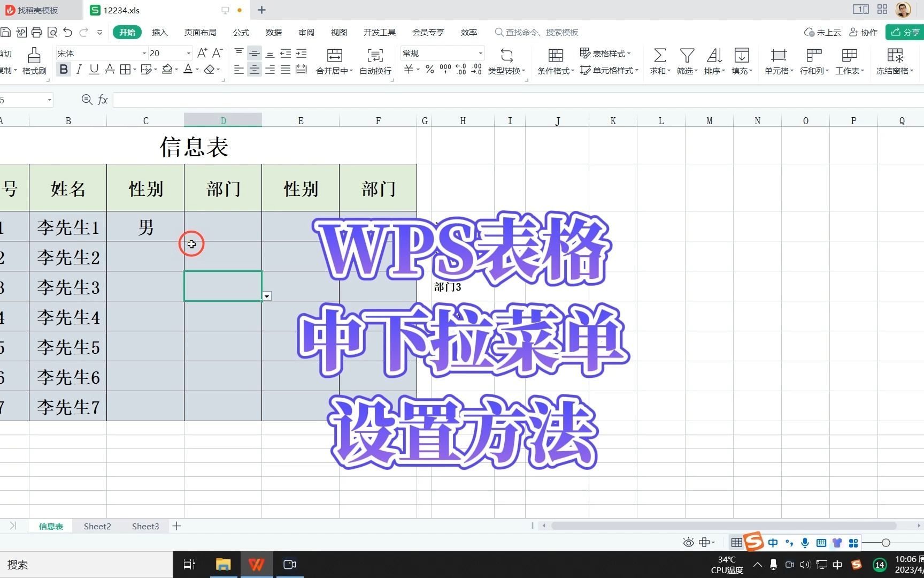Toggle Bold formatting
924x578 pixels.
coord(64,70)
